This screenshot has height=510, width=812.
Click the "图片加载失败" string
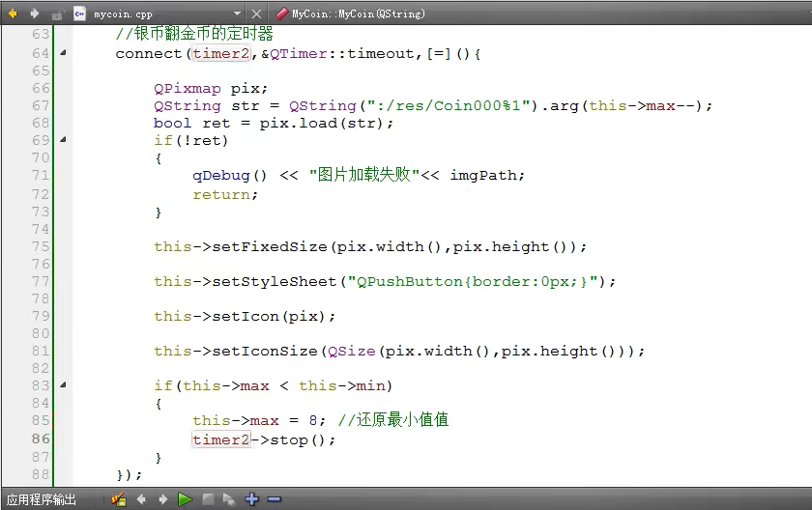[x=364, y=175]
